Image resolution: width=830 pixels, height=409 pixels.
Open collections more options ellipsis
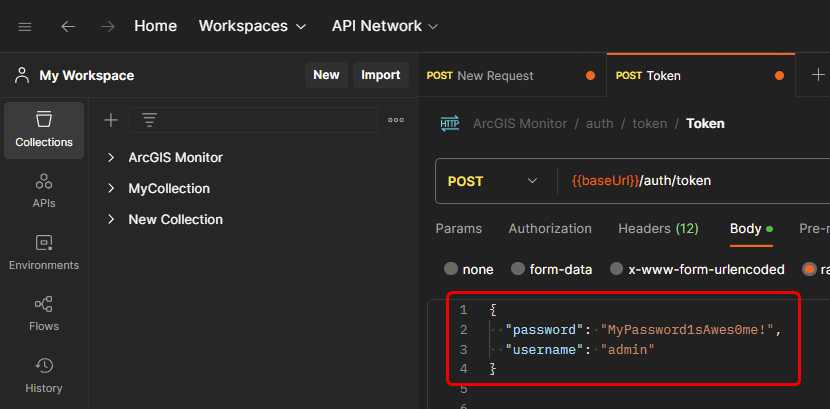coord(396,121)
